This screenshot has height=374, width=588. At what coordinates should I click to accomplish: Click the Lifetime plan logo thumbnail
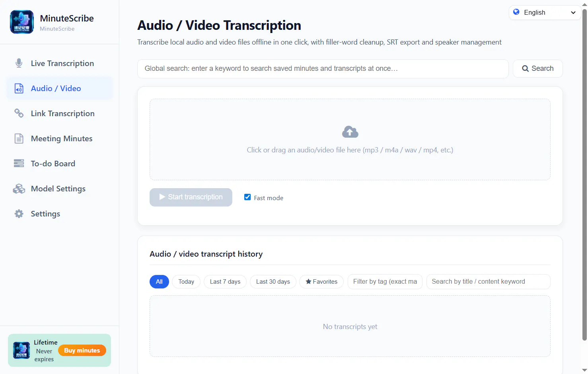coord(21,351)
